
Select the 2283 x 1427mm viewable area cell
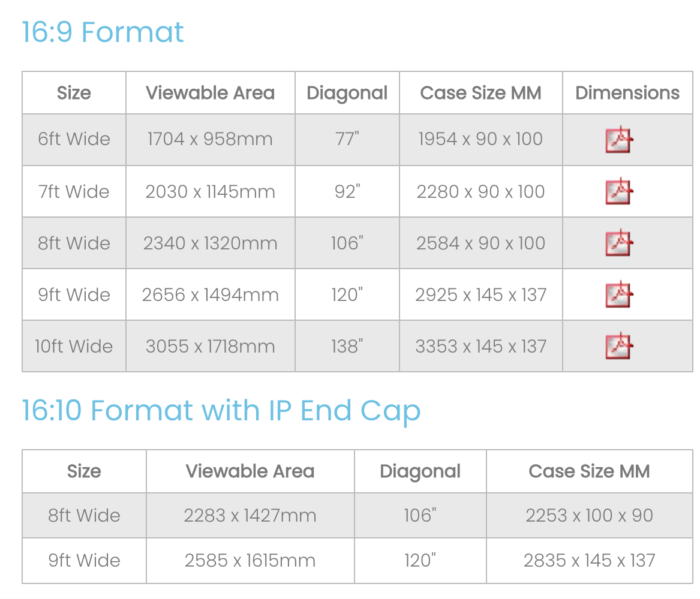tap(250, 516)
